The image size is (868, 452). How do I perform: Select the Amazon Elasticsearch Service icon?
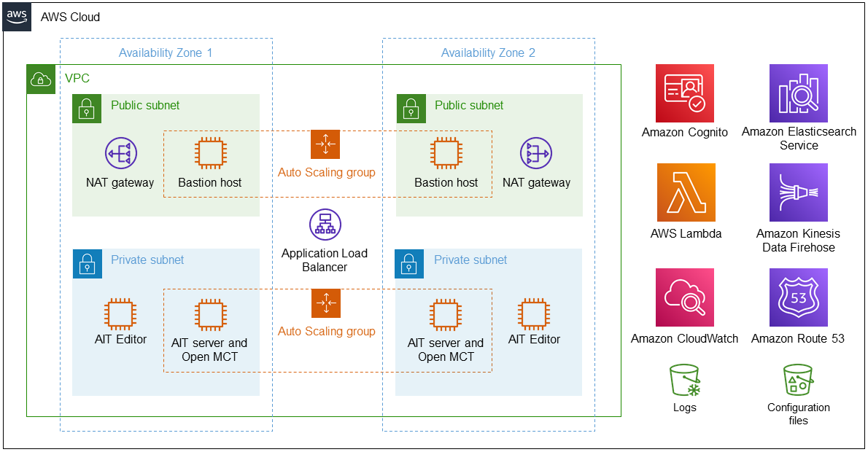799,93
